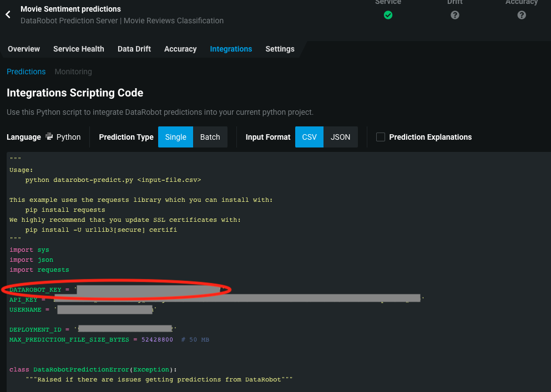Select the Predictions sub-tab
The image size is (551, 392).
[x=26, y=72]
